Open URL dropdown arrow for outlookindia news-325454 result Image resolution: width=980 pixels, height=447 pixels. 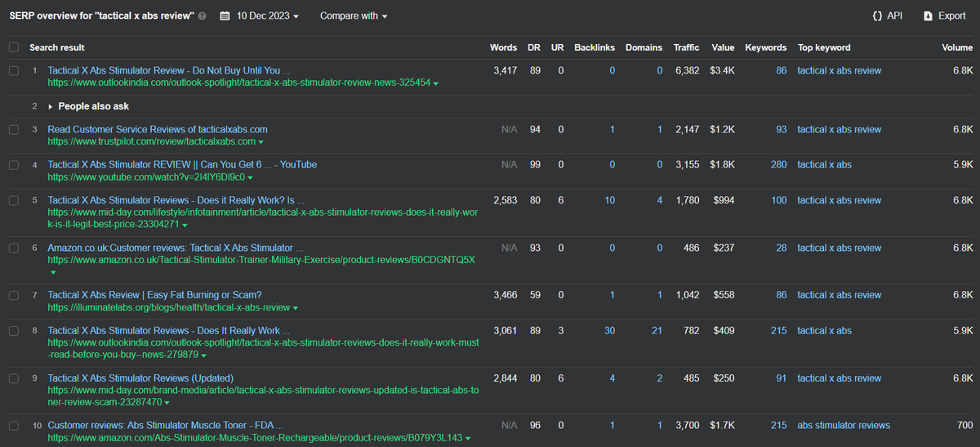(x=436, y=83)
